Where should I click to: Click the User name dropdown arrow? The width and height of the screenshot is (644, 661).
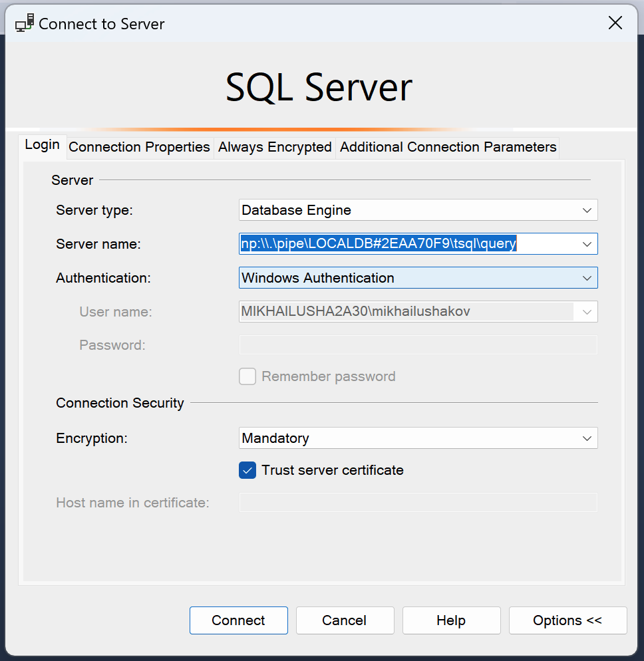click(587, 312)
